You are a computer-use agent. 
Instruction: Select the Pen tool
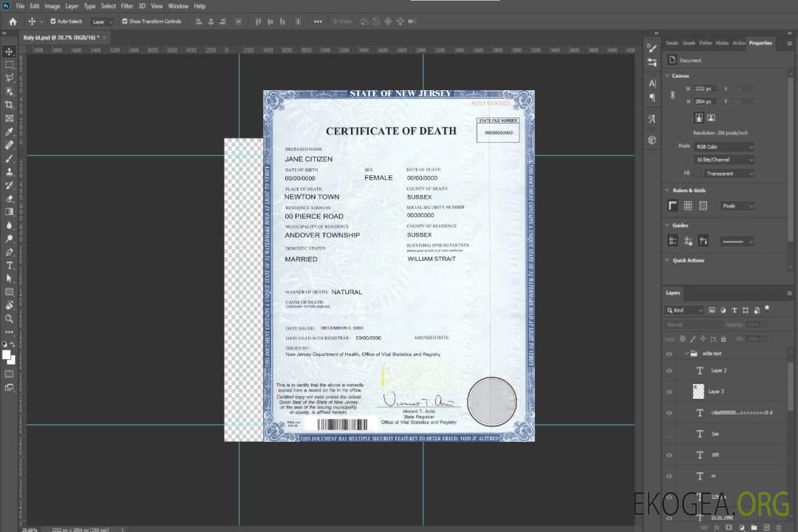pos(9,252)
